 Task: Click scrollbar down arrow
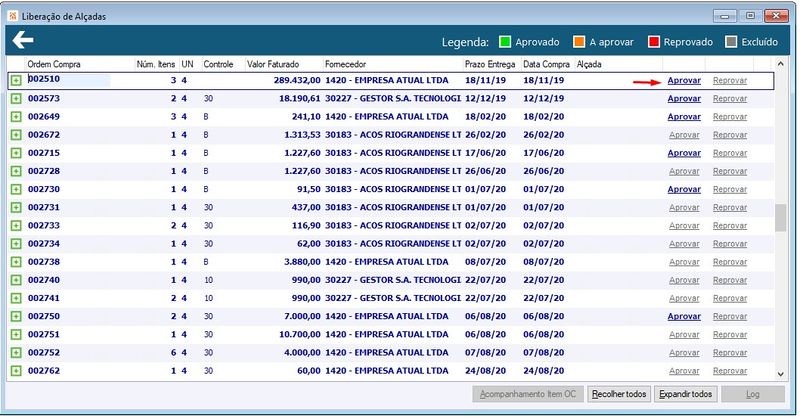[x=780, y=374]
